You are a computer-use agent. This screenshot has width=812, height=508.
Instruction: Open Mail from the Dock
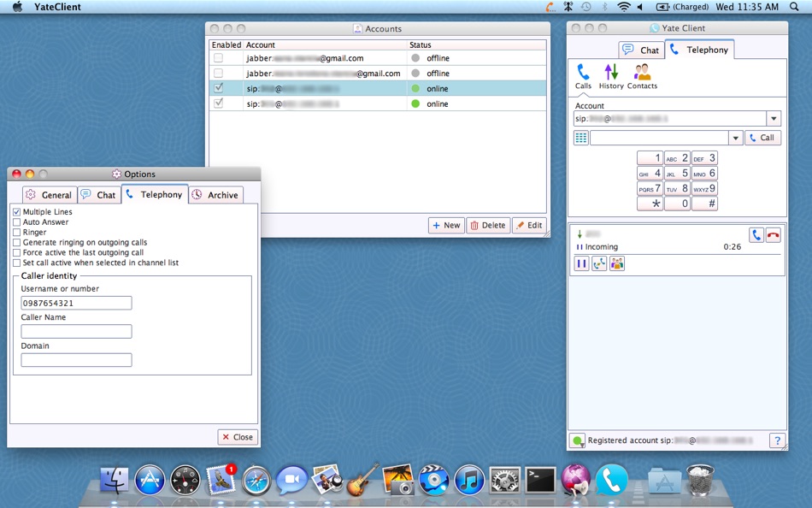click(221, 480)
